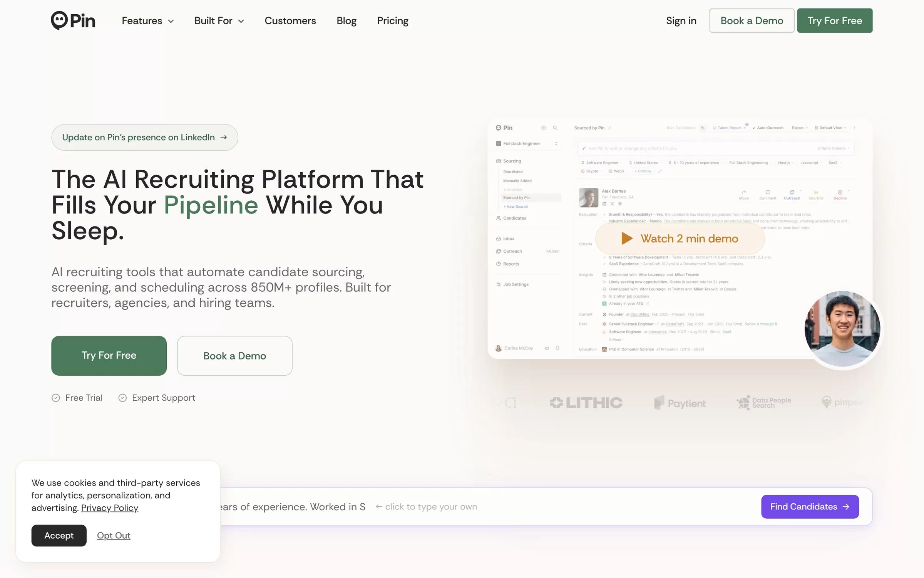Click Auto-Outreach in the demo toolbar

(768, 128)
